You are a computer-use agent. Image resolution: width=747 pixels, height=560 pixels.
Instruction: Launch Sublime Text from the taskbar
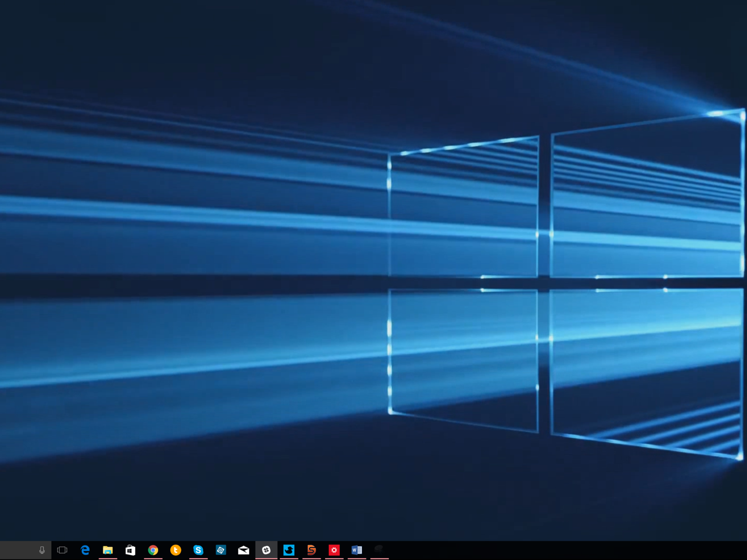pos(312,550)
